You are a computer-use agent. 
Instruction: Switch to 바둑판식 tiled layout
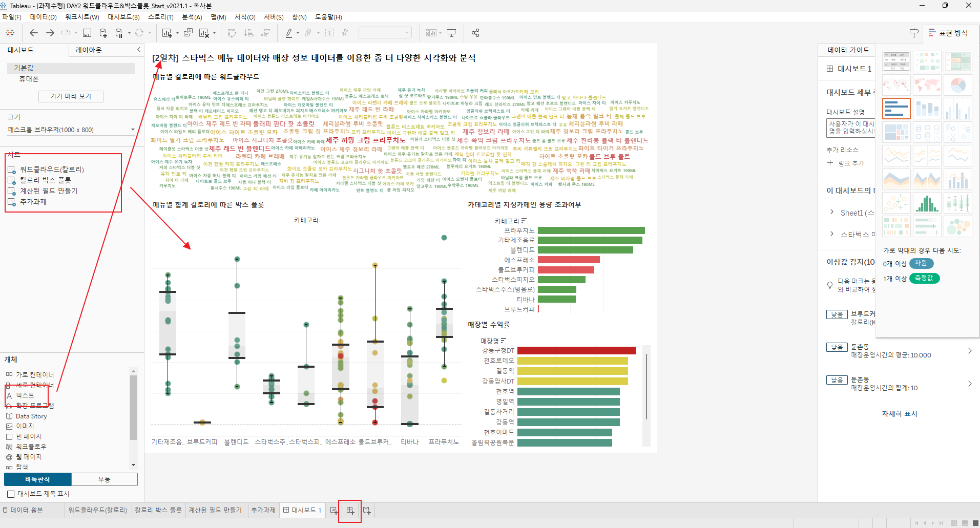click(x=38, y=479)
